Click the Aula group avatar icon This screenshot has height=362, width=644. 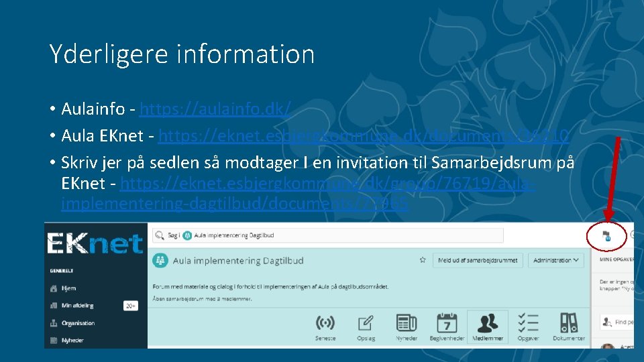pyautogui.click(x=160, y=260)
